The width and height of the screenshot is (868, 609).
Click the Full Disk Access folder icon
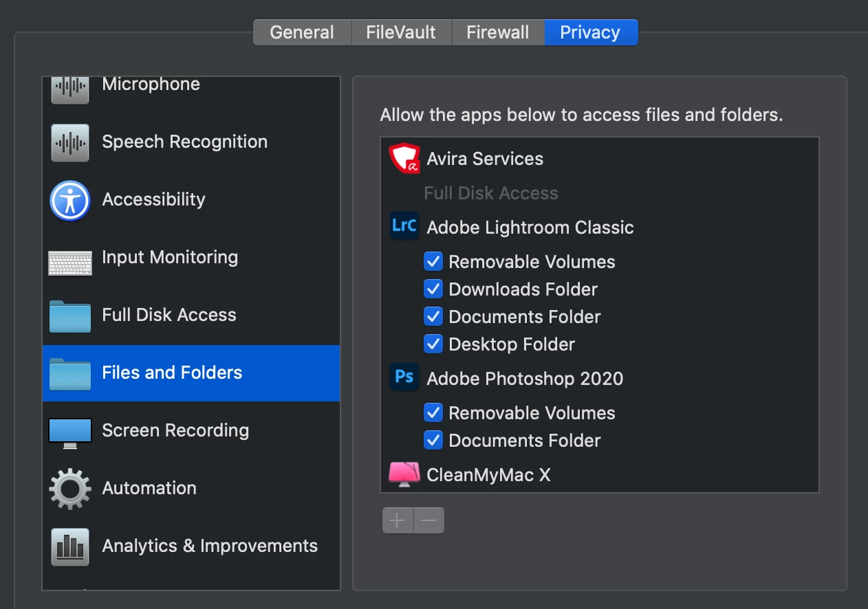(x=70, y=316)
